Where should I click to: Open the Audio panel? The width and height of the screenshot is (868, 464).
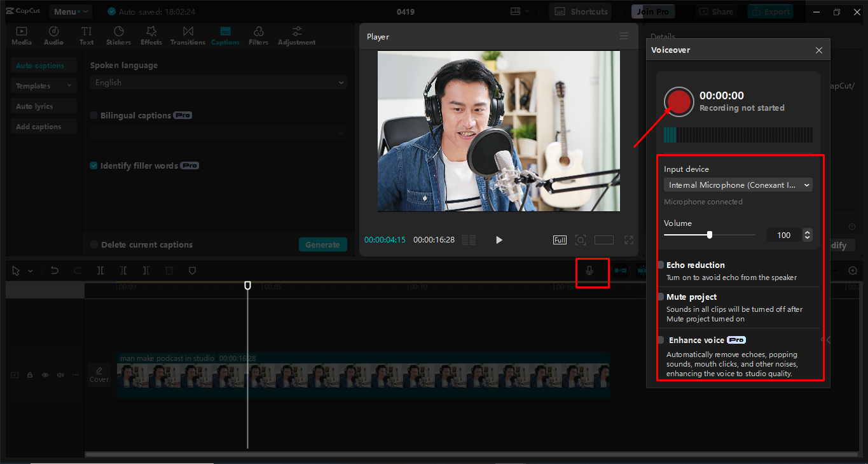53,36
